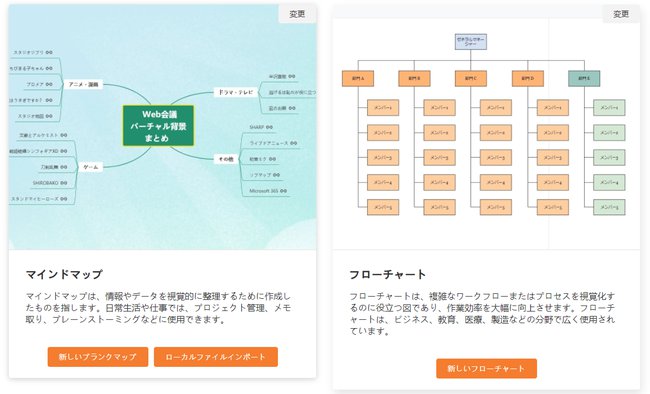This screenshot has height=394, width=650.
Task: Click the flowchart description paragraph
Action: click(482, 314)
